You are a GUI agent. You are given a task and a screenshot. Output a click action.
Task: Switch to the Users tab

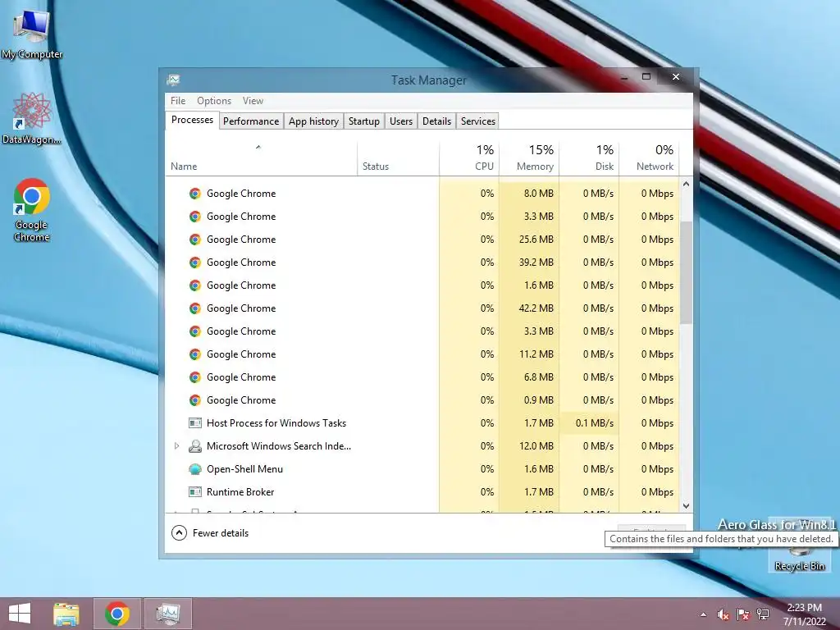(400, 121)
